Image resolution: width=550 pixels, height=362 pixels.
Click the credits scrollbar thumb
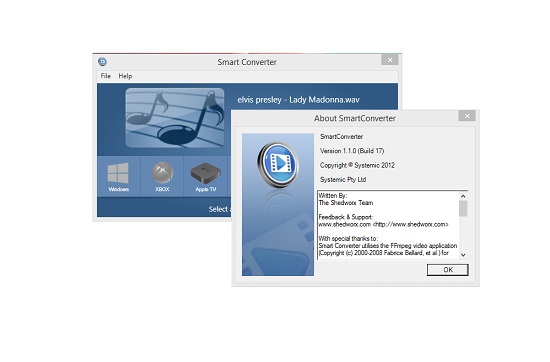coord(463,209)
